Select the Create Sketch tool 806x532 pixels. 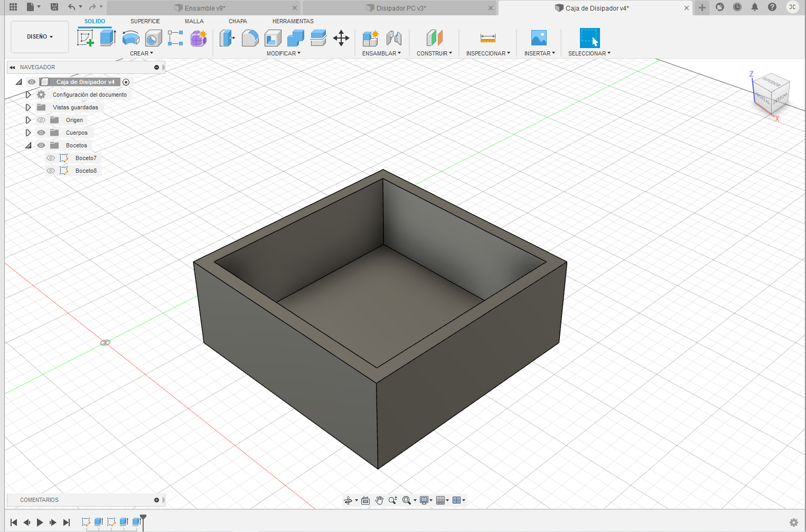coord(86,38)
